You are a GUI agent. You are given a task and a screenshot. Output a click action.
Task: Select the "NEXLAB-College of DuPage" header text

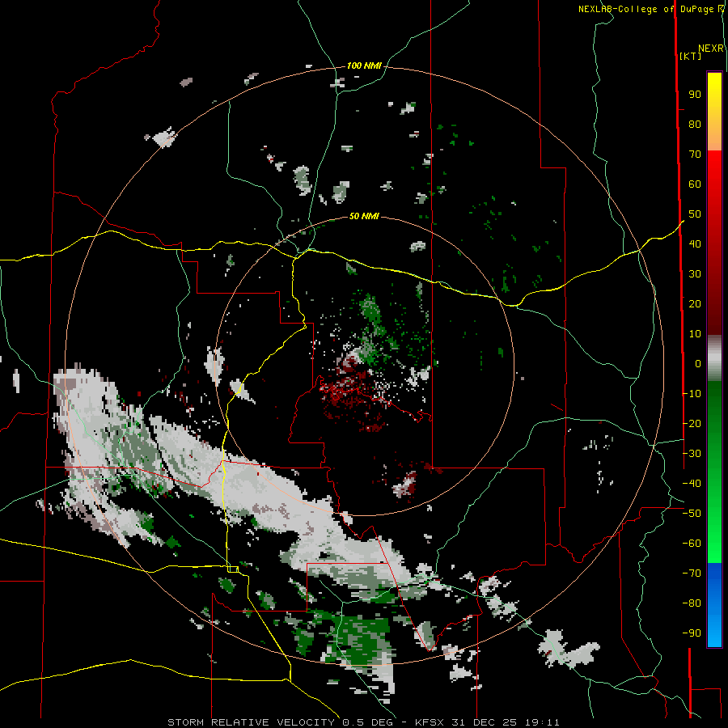pos(645,9)
